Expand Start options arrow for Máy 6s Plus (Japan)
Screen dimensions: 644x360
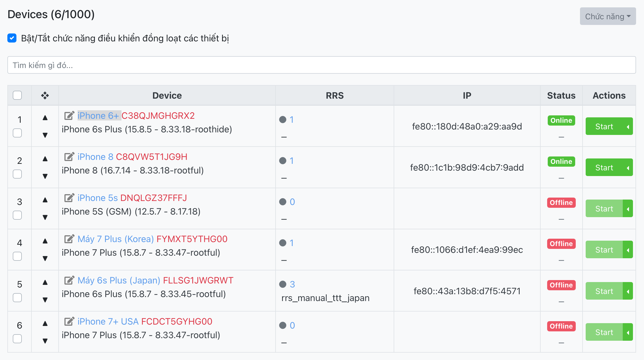[x=628, y=291]
